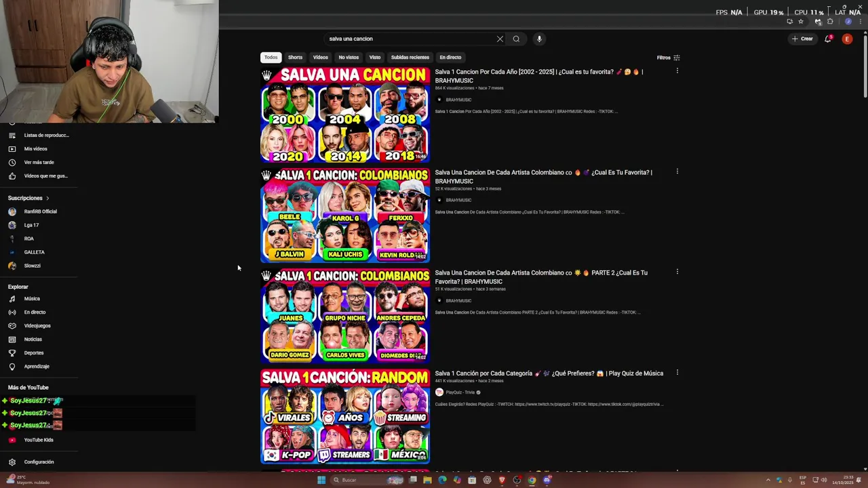Click the install app icon in the address bar
868x488 pixels.
pyautogui.click(x=789, y=22)
